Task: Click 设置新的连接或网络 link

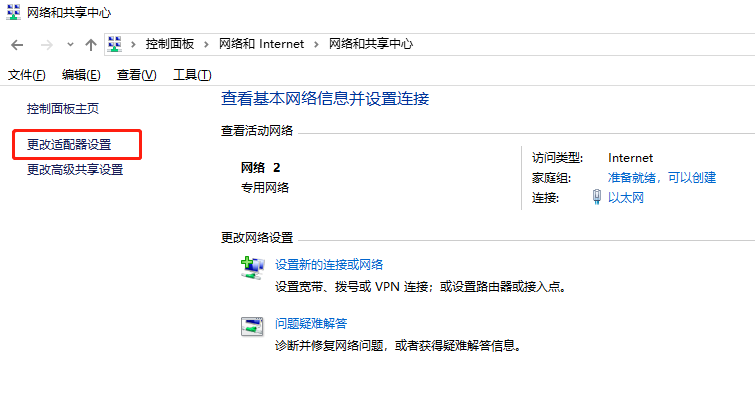Action: (x=329, y=264)
